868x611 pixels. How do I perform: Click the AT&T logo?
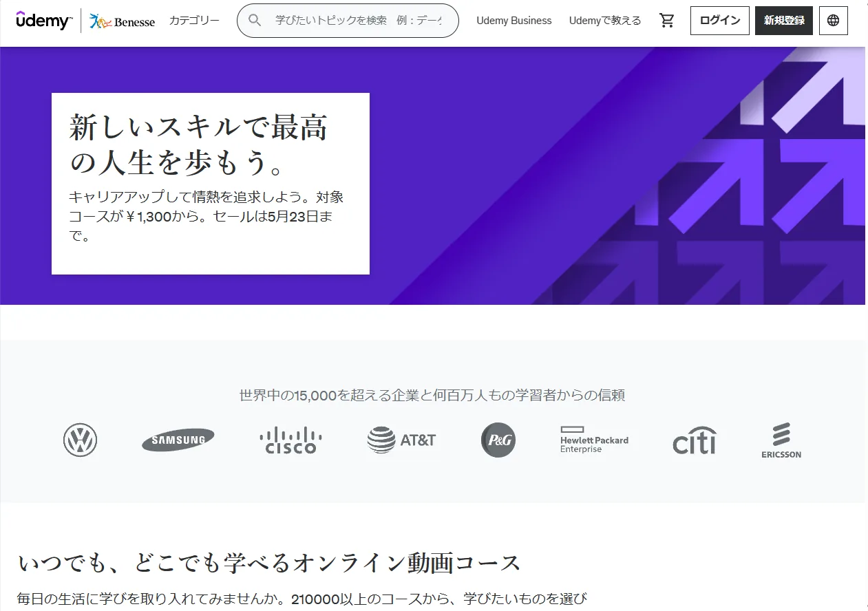coord(401,440)
